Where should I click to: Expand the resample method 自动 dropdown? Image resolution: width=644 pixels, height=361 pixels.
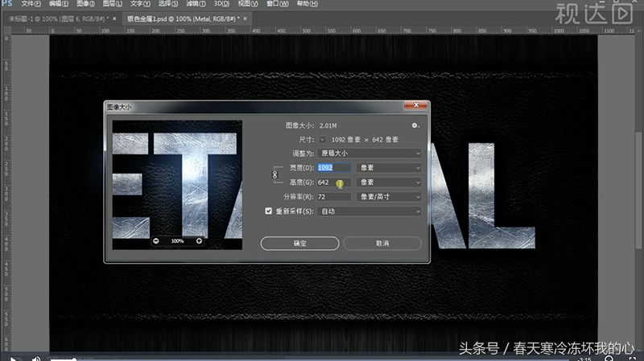pos(369,211)
